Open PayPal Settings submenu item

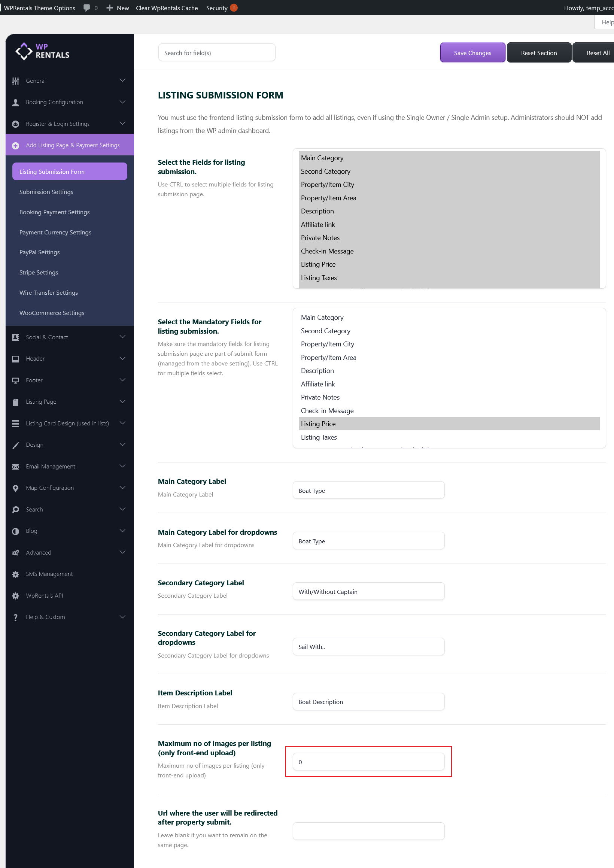39,252
